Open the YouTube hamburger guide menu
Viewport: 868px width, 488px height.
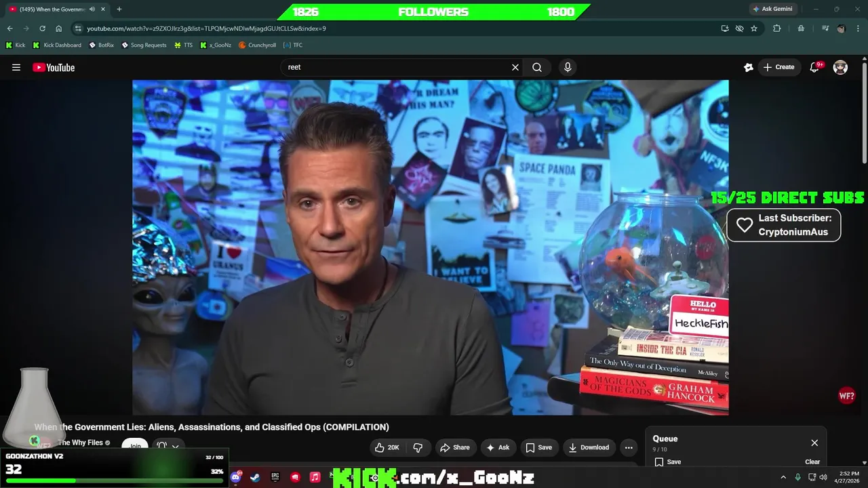point(16,67)
